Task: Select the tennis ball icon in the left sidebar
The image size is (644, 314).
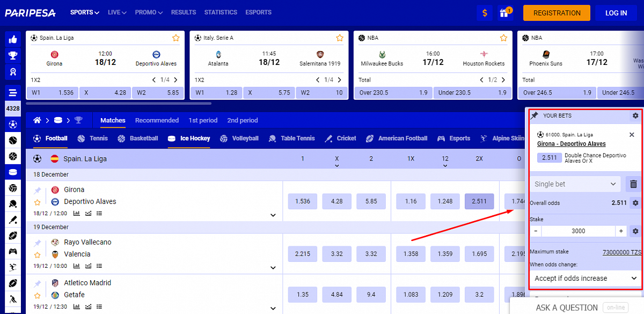Action: pyautogui.click(x=13, y=141)
